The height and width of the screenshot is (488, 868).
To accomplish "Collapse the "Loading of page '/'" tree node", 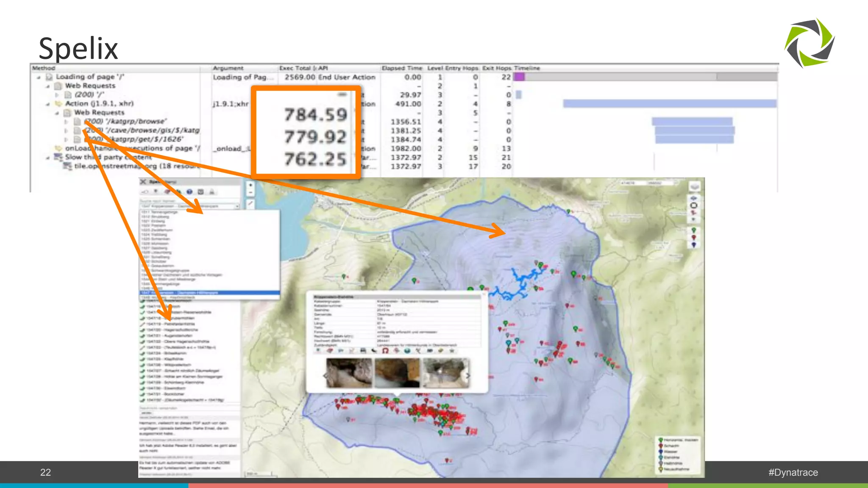I will click(39, 77).
